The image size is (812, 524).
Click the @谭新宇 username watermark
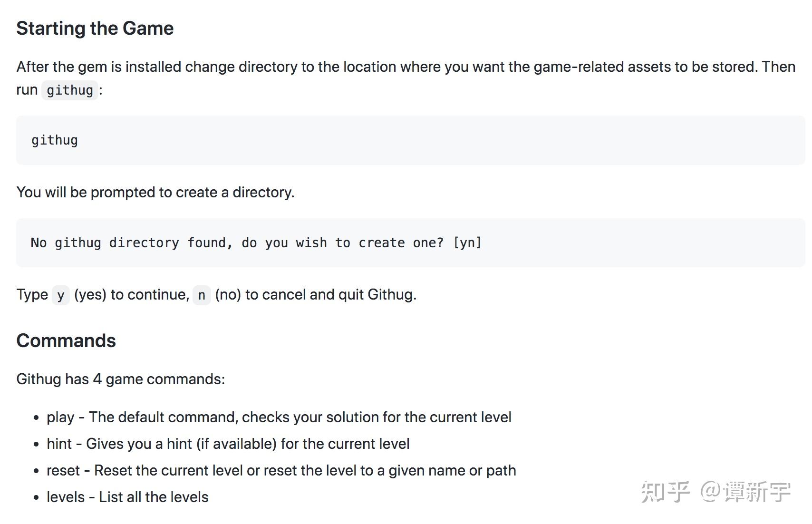pos(746,492)
